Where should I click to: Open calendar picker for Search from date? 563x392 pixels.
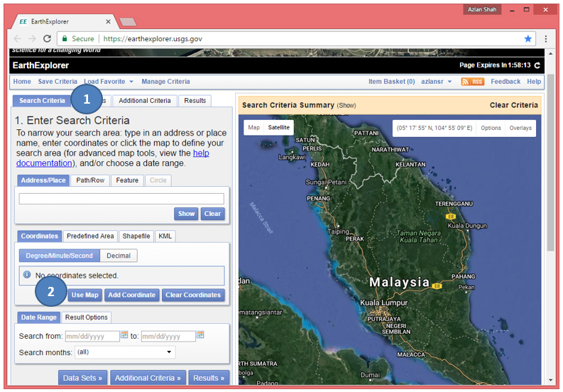coord(124,334)
